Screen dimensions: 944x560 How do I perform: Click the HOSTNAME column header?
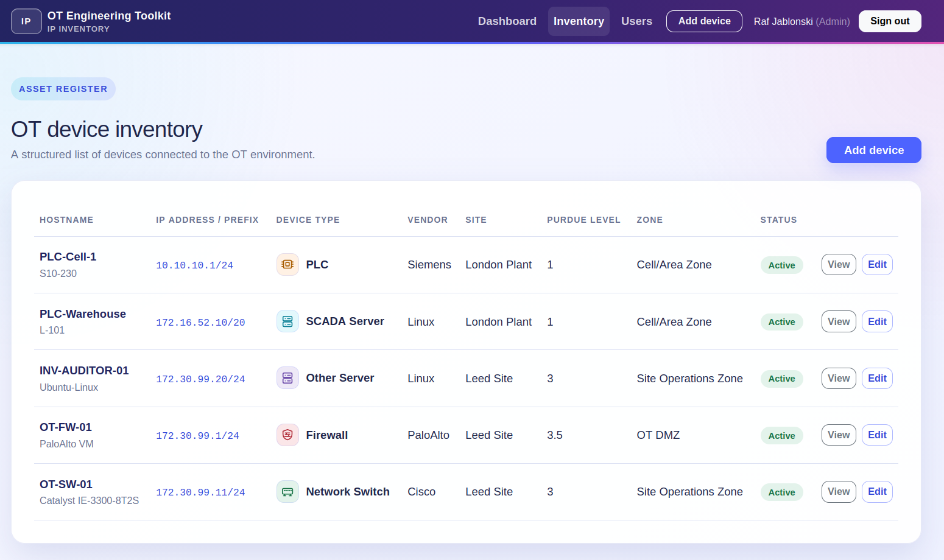[66, 220]
